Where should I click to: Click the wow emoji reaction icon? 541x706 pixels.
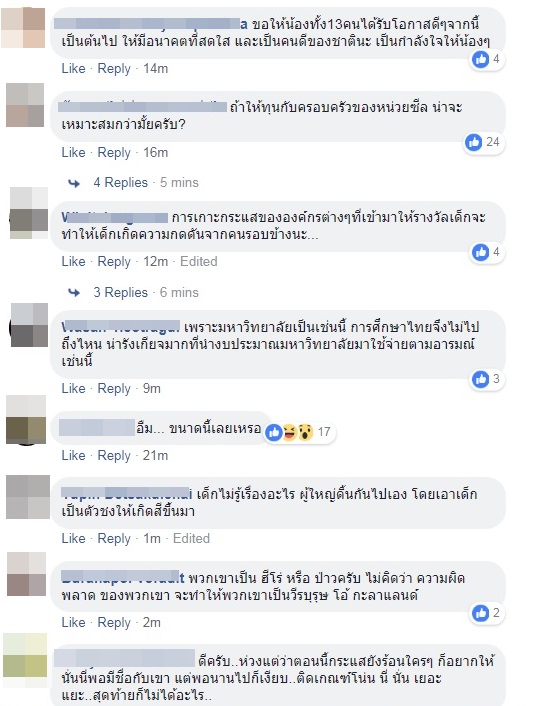pos(305,432)
